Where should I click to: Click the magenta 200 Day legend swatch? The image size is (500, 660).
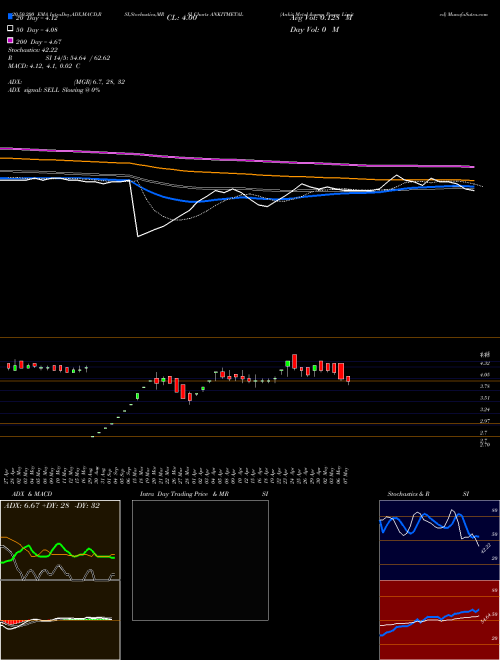[10, 41]
